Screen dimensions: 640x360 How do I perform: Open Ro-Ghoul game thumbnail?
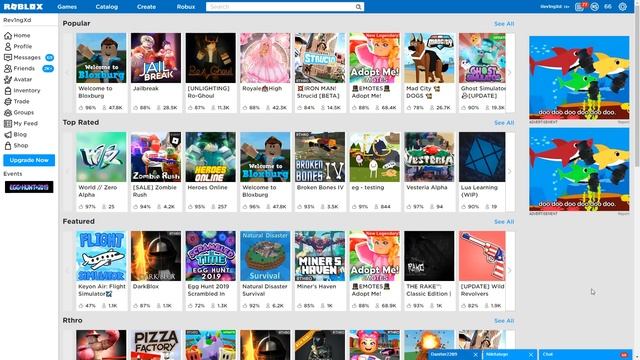pyautogui.click(x=211, y=58)
